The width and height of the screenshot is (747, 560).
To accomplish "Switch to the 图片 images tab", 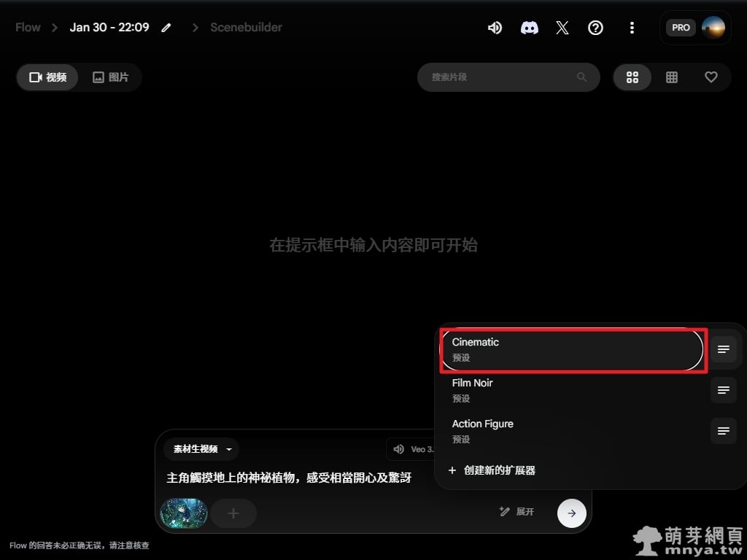I will 111,77.
